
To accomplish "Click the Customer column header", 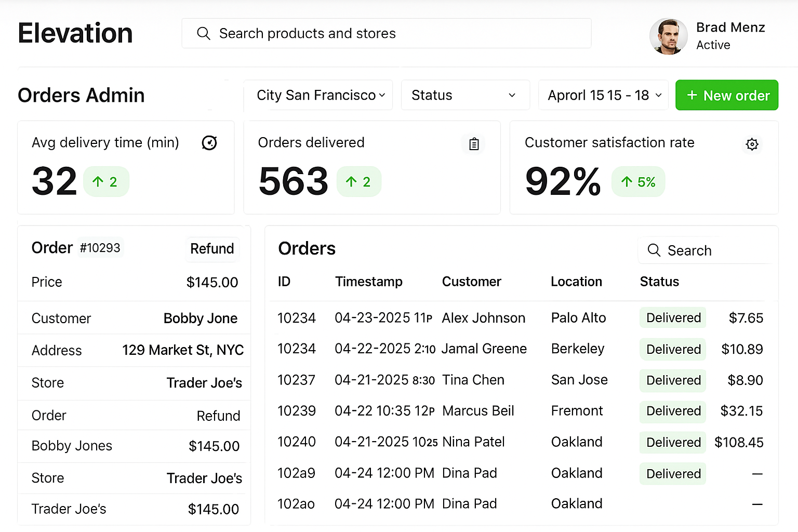I will [471, 282].
